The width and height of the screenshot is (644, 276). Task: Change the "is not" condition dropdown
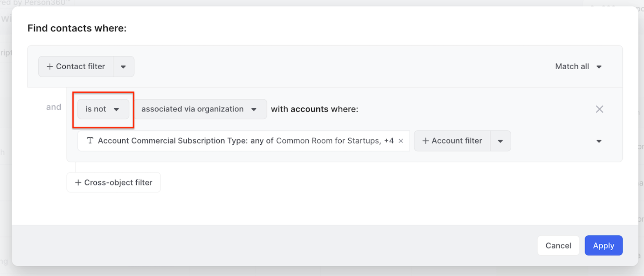(x=103, y=109)
